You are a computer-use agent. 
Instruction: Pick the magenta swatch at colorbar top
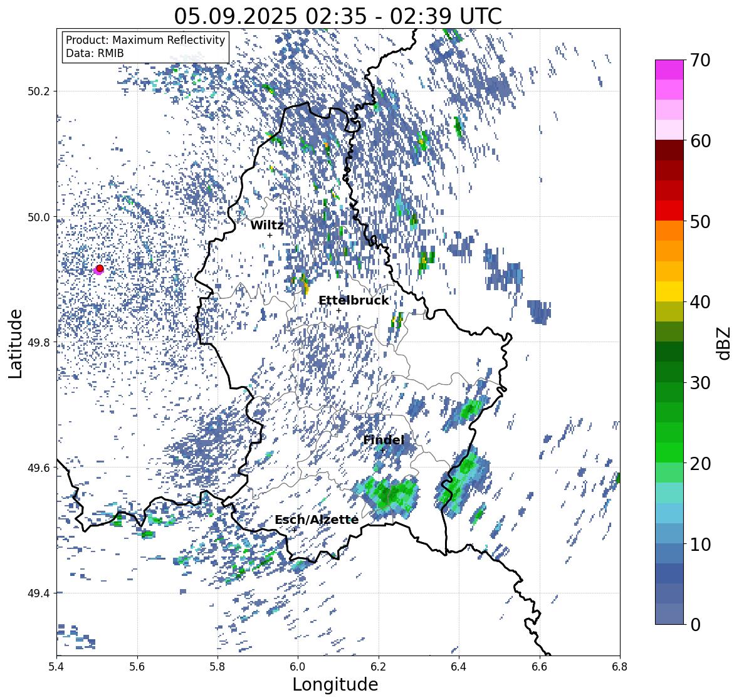point(669,70)
